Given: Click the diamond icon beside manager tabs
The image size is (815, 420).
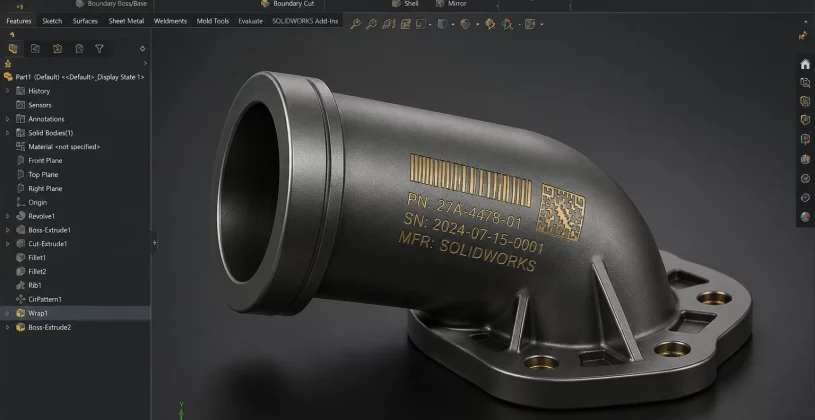Looking at the screenshot, I should click(142, 48).
